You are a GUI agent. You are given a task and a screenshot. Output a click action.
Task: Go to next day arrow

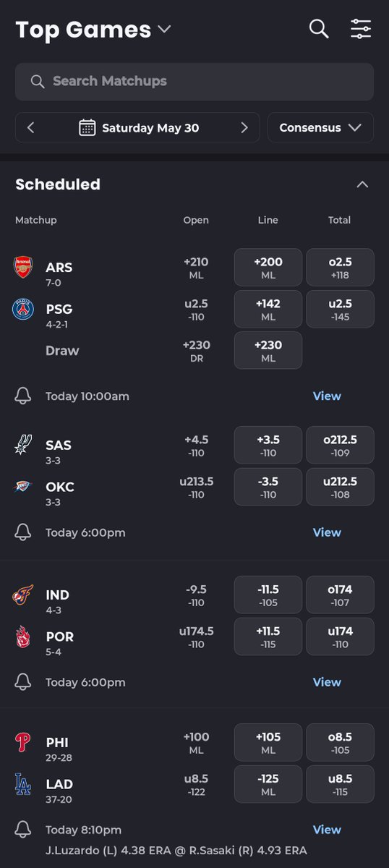coord(244,128)
